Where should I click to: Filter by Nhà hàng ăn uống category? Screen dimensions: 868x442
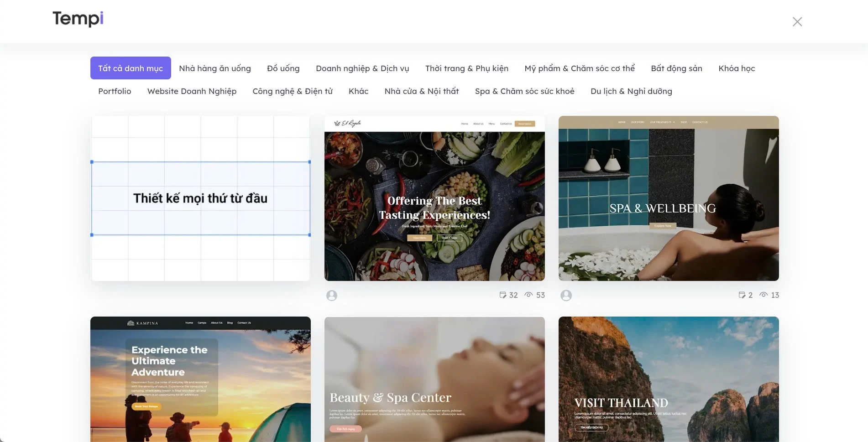(x=214, y=68)
